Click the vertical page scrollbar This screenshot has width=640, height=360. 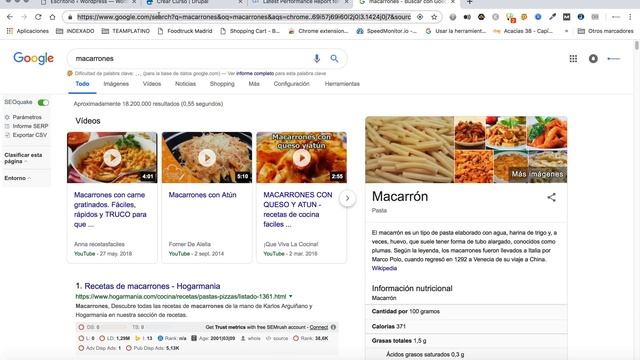coord(637,45)
